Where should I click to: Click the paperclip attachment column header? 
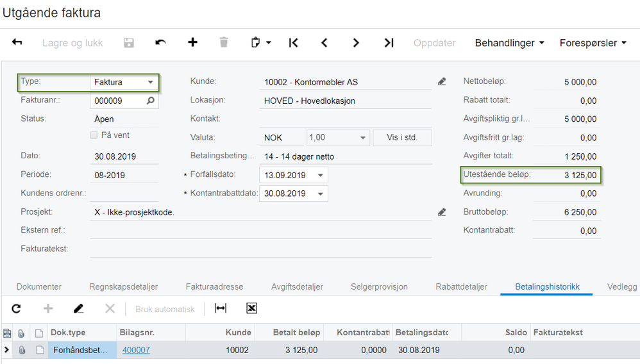pos(21,333)
